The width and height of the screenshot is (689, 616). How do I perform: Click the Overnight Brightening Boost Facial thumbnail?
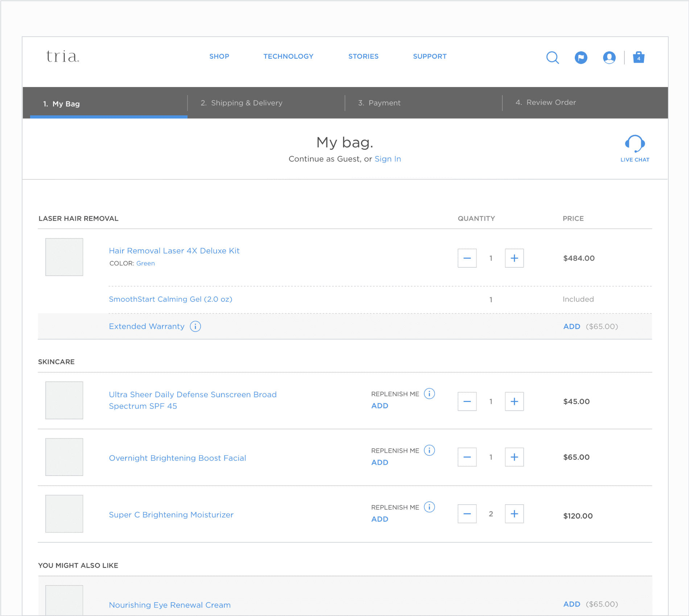64,457
